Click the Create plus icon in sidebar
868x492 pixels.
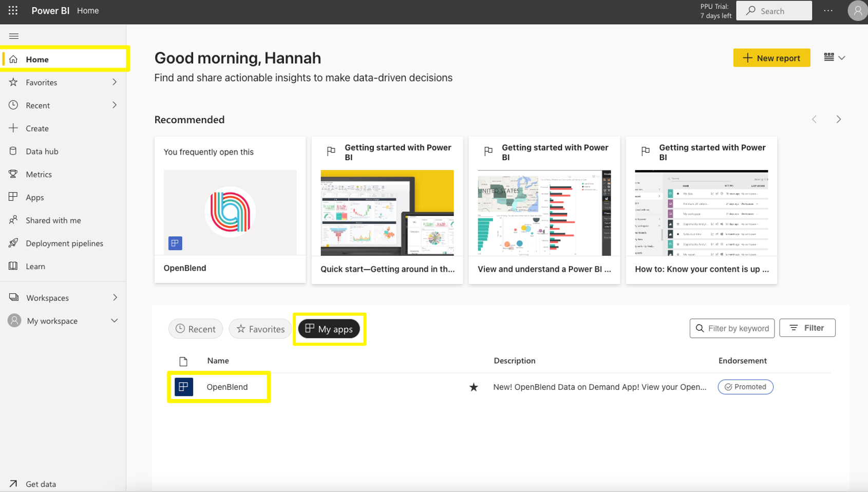pos(13,128)
